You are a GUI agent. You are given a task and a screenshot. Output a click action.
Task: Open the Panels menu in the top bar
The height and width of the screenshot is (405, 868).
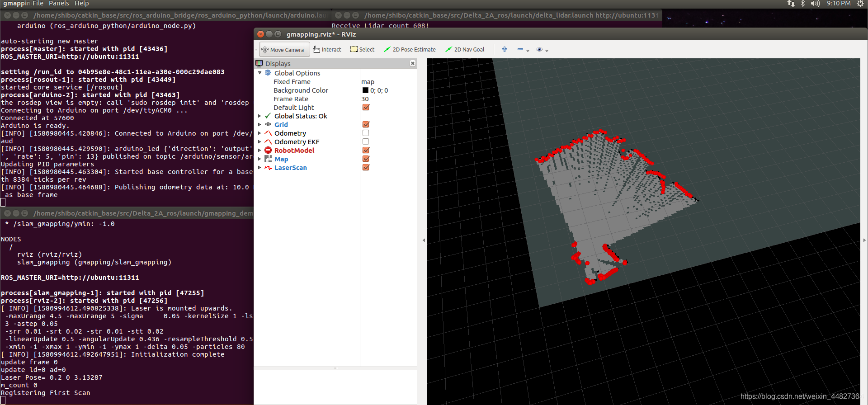coord(59,4)
